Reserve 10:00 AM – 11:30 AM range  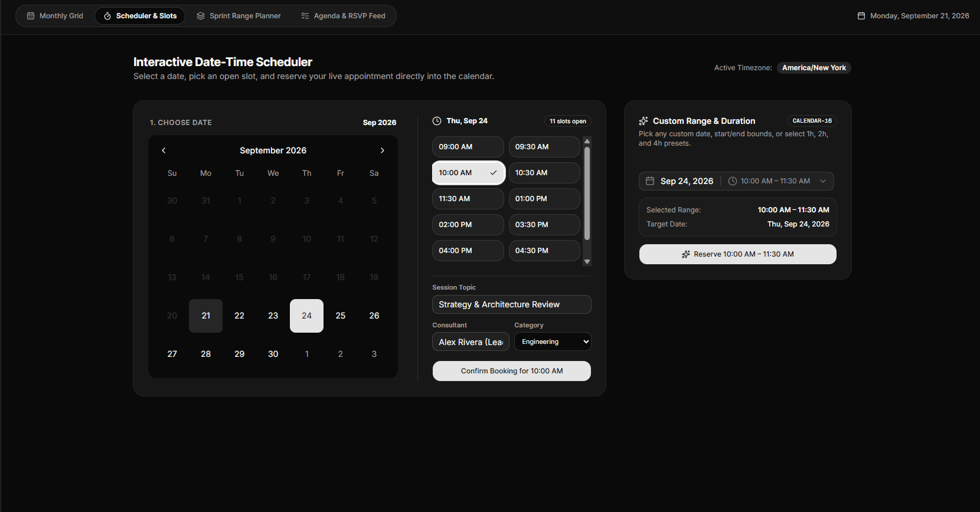(x=738, y=254)
